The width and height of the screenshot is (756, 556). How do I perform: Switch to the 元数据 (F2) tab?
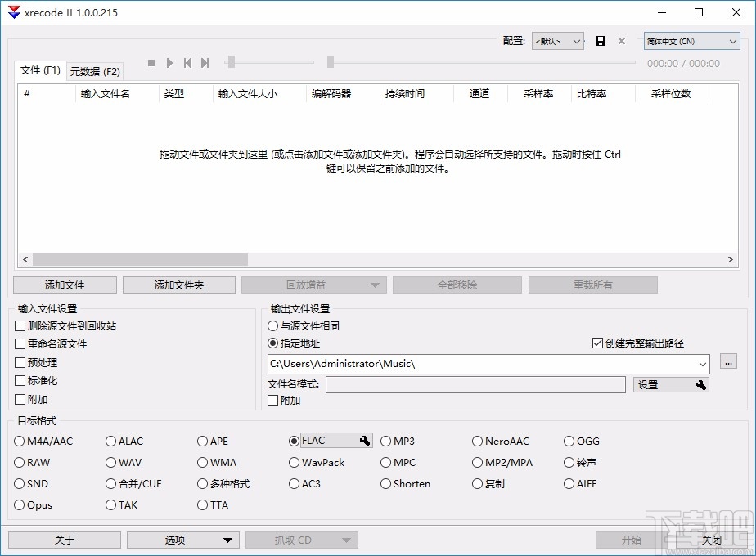96,71
